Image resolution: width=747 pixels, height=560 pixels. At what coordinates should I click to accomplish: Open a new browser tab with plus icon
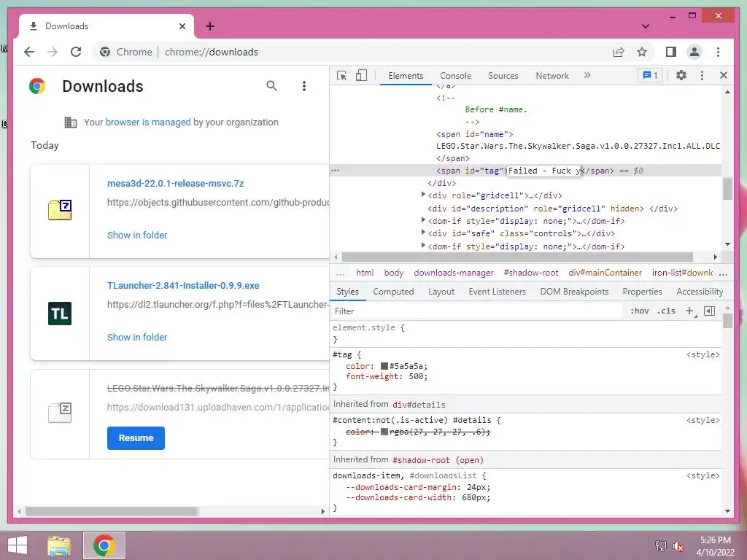(209, 26)
